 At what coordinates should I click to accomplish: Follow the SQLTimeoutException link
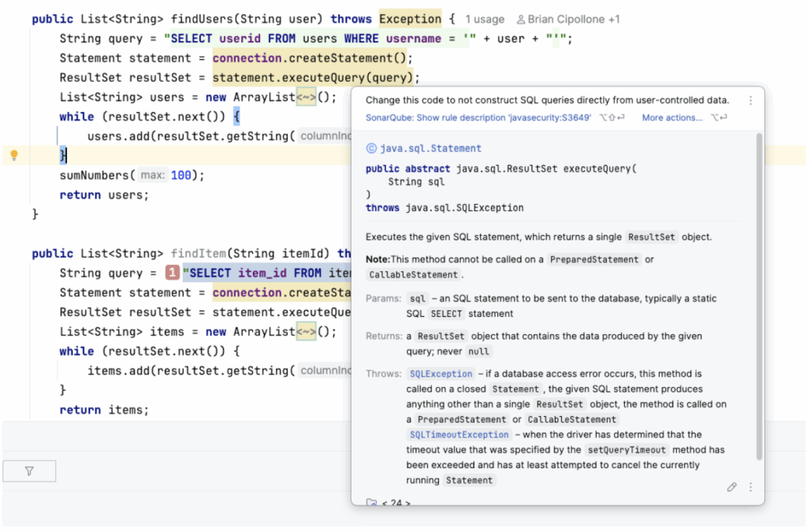[x=459, y=434]
